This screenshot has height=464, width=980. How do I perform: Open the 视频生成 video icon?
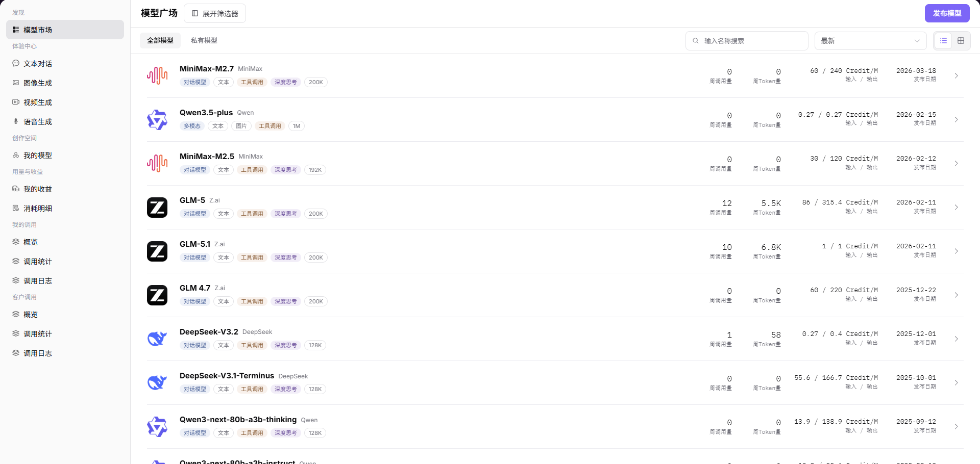coord(16,102)
